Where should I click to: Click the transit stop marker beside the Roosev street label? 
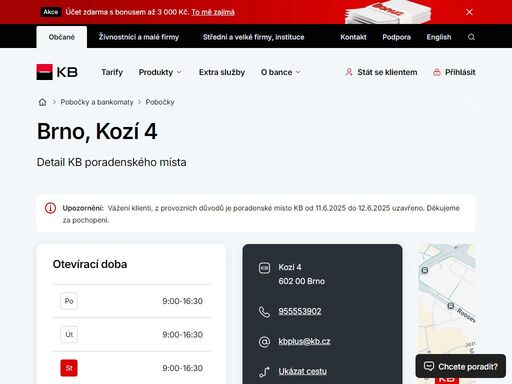click(x=450, y=306)
